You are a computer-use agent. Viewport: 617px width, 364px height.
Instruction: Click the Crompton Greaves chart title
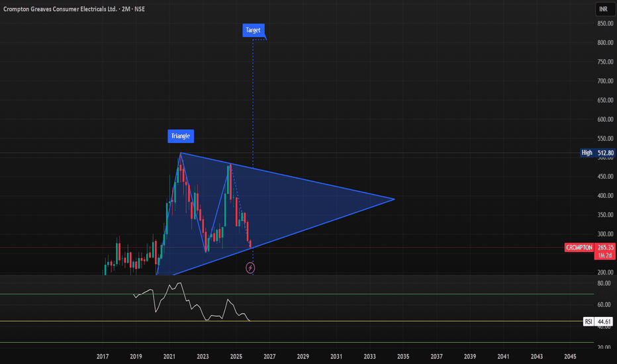click(x=74, y=9)
